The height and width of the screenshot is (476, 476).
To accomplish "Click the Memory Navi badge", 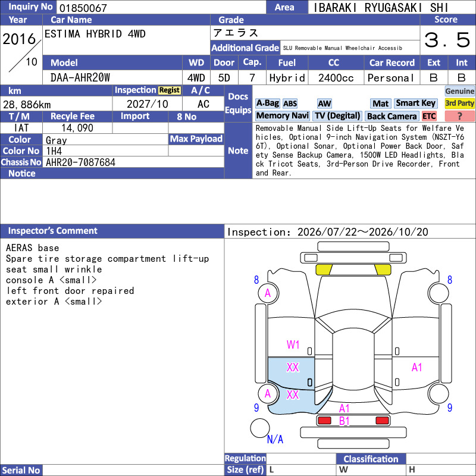I will 282,115.
